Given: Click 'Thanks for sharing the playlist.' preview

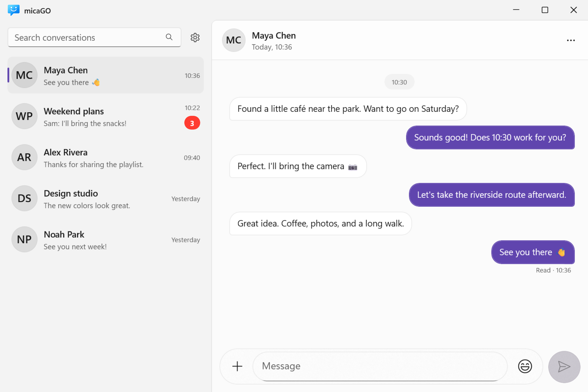Looking at the screenshot, I should tap(93, 164).
